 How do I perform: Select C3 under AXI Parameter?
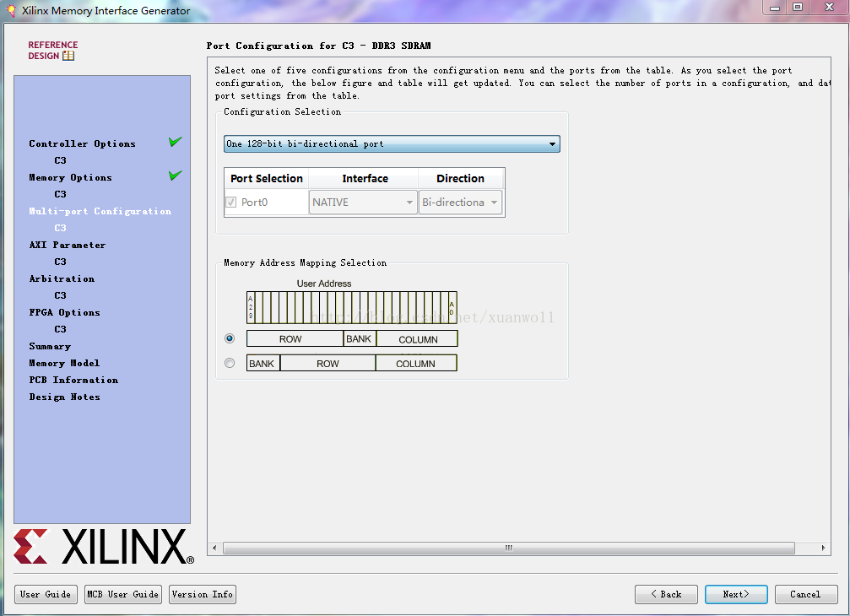(x=60, y=262)
